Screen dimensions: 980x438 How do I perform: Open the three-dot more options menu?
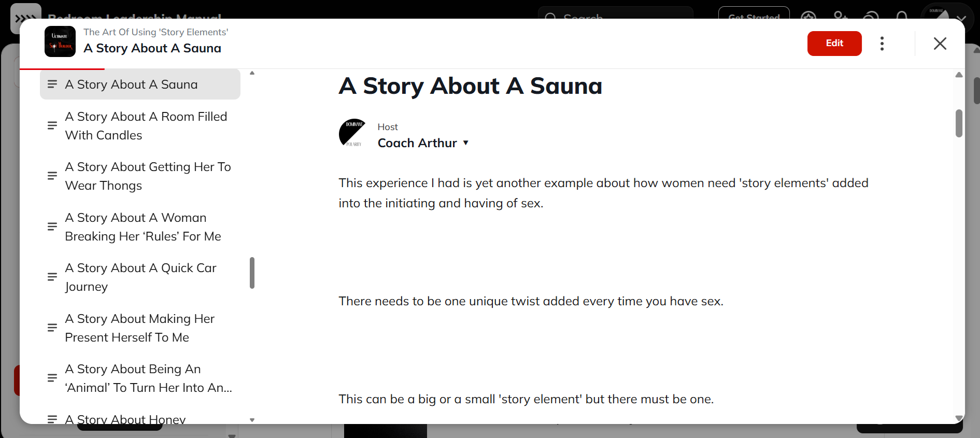[882, 43]
